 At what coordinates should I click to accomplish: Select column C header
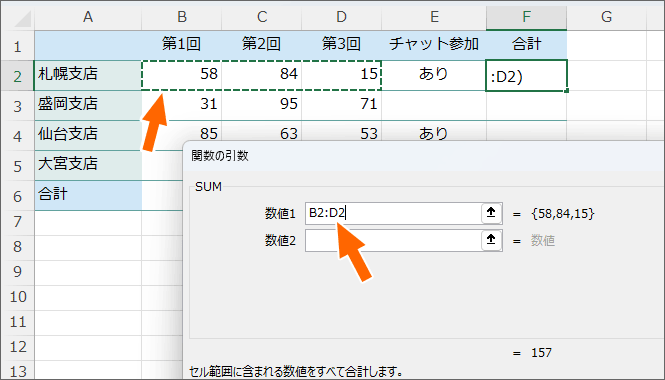(x=262, y=17)
